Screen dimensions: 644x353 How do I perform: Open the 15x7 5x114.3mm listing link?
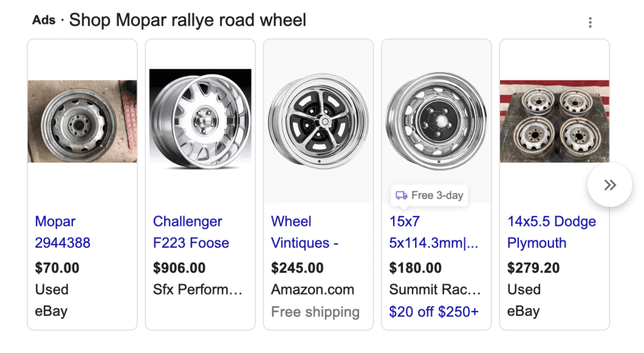434,232
